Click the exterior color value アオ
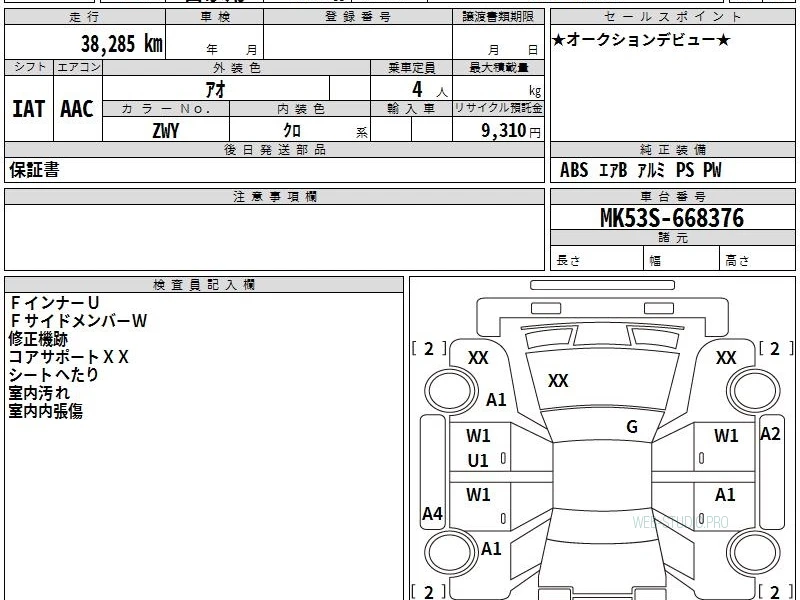Viewport: 800px width, 600px height. click(215, 89)
